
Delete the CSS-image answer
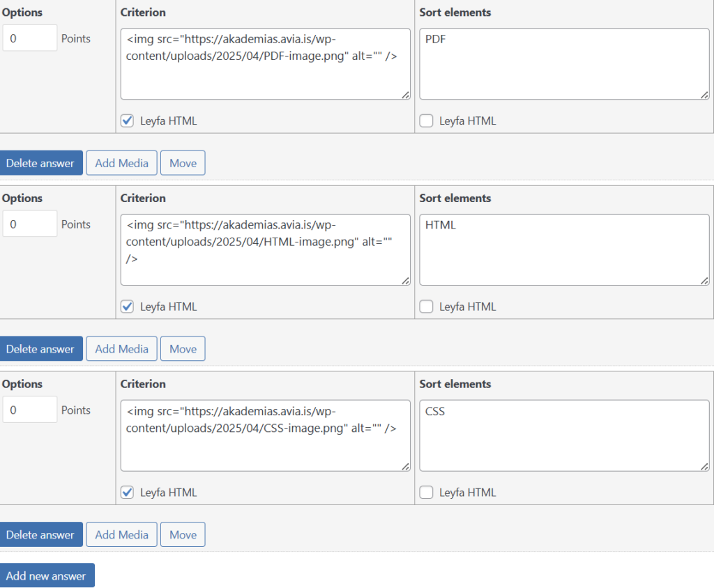click(x=40, y=535)
